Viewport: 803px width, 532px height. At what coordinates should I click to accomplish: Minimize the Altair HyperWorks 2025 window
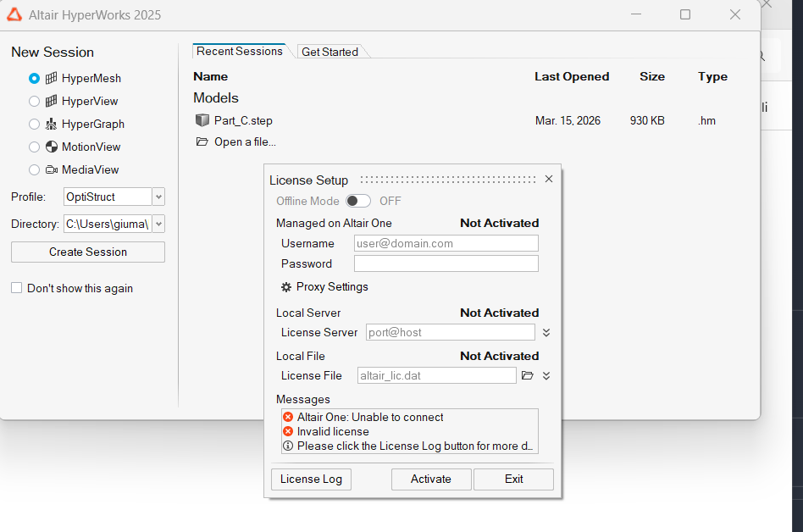(x=636, y=14)
